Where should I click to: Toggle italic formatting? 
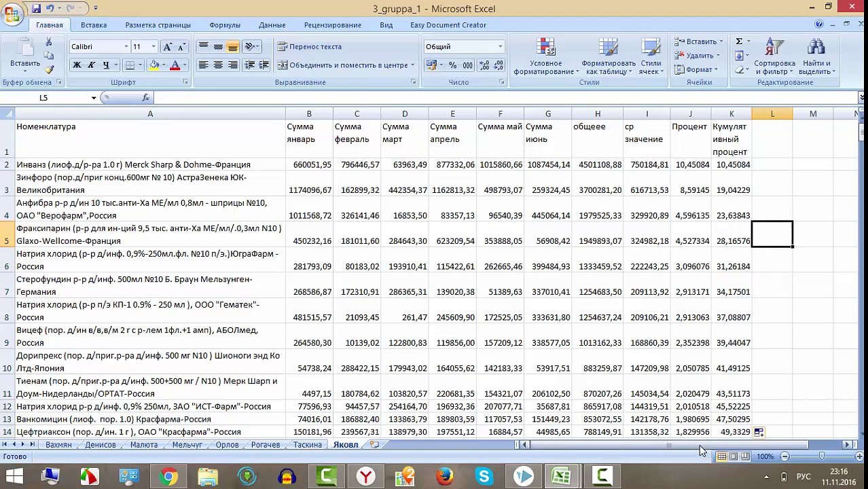click(92, 65)
